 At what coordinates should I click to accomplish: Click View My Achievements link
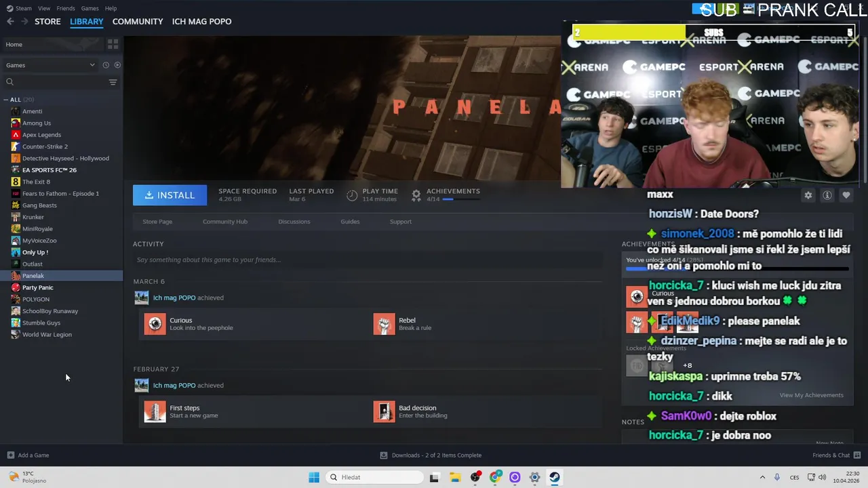tap(812, 395)
